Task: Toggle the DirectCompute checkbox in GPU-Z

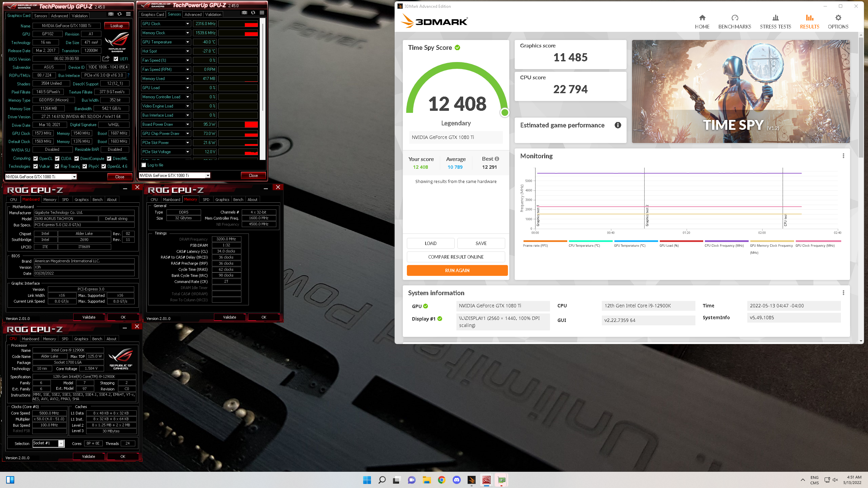Action: pyautogui.click(x=77, y=158)
